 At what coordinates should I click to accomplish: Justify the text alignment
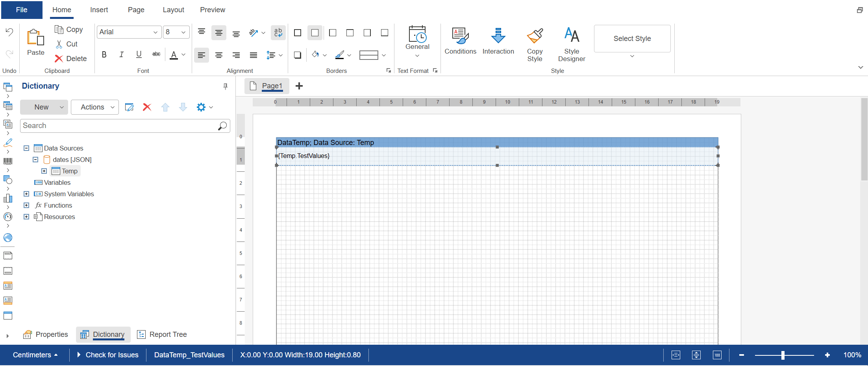point(254,55)
